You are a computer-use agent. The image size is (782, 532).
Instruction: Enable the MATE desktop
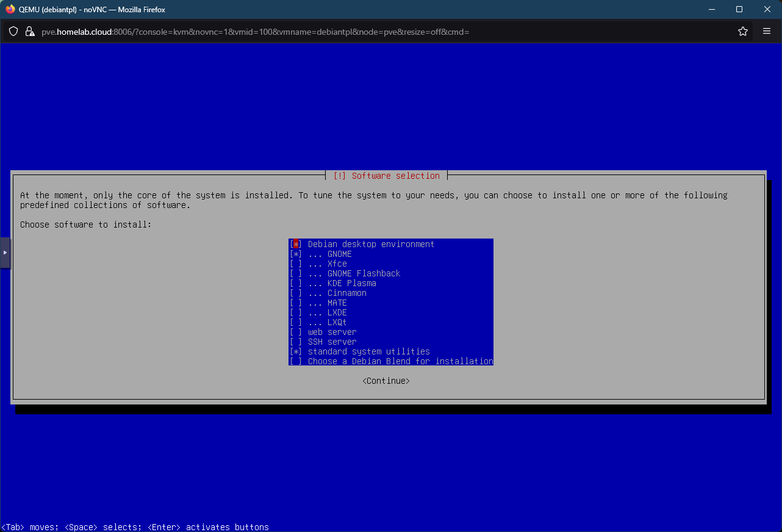point(296,303)
